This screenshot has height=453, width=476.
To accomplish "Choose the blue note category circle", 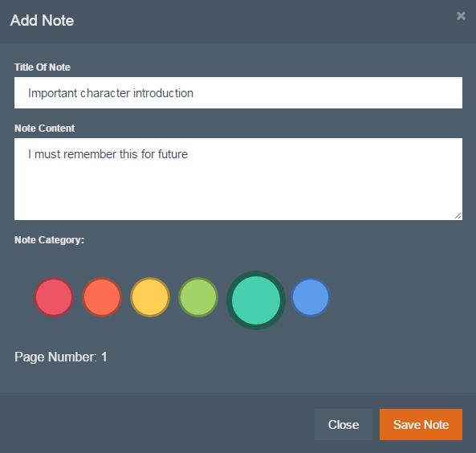I will tap(311, 297).
